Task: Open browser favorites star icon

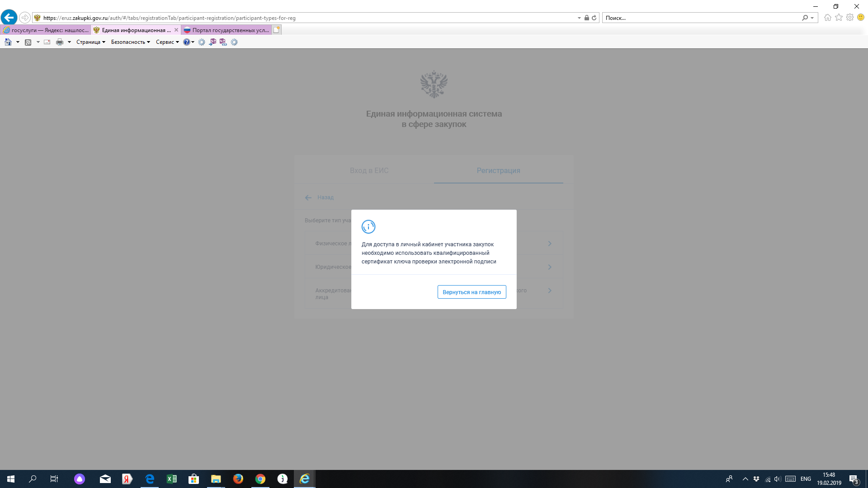Action: pos(839,18)
